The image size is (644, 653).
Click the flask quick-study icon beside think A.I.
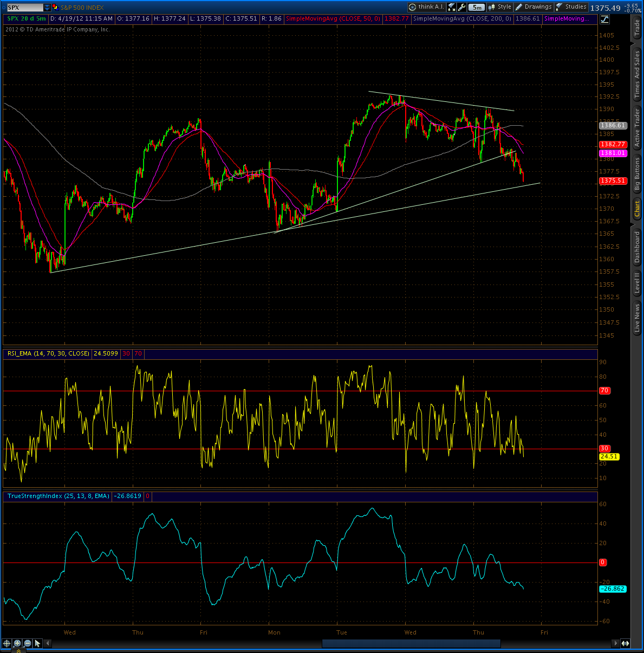click(x=452, y=7)
